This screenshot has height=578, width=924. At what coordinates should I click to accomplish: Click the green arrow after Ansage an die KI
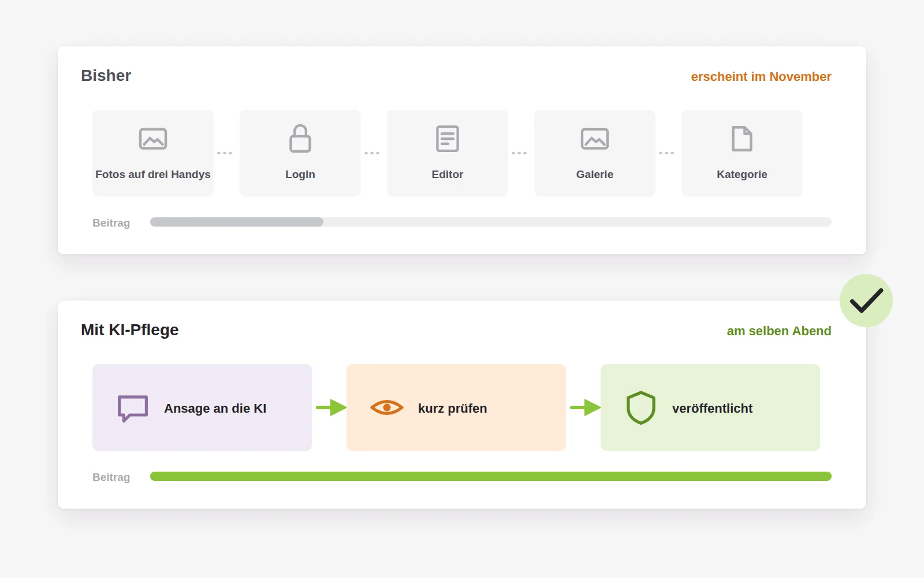click(x=331, y=407)
